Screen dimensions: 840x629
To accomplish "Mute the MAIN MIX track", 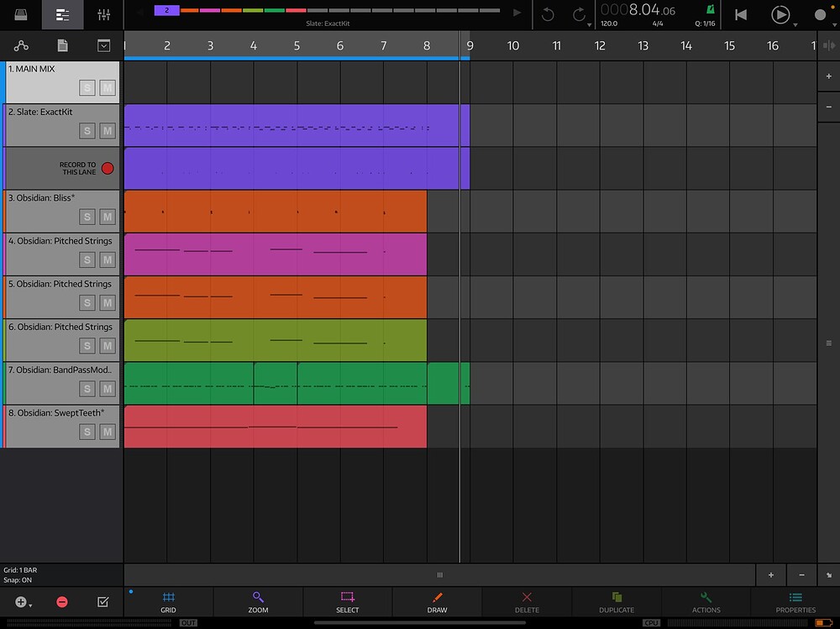I will pyautogui.click(x=108, y=88).
